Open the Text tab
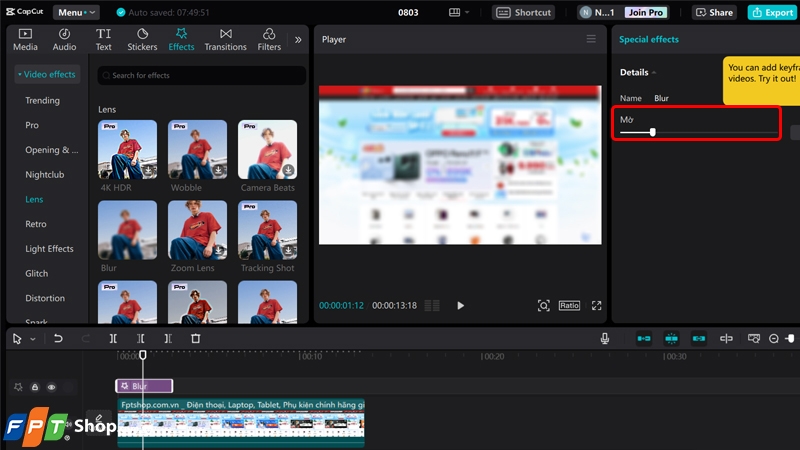 click(103, 40)
